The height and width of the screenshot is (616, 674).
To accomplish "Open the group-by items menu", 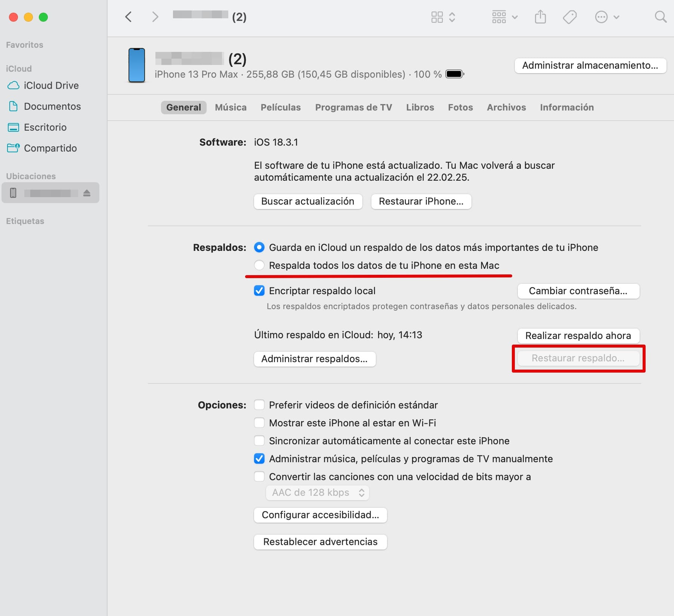I will [x=505, y=17].
